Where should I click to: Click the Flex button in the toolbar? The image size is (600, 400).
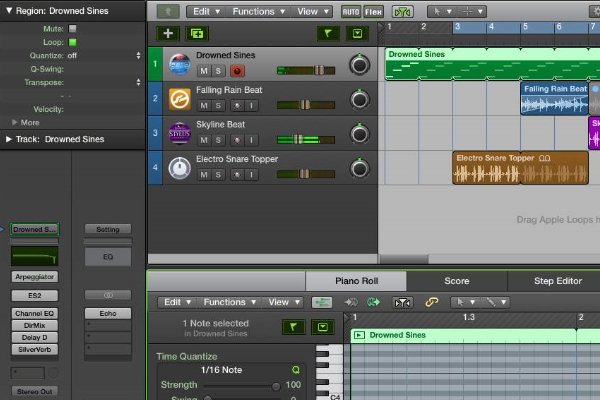click(x=375, y=11)
